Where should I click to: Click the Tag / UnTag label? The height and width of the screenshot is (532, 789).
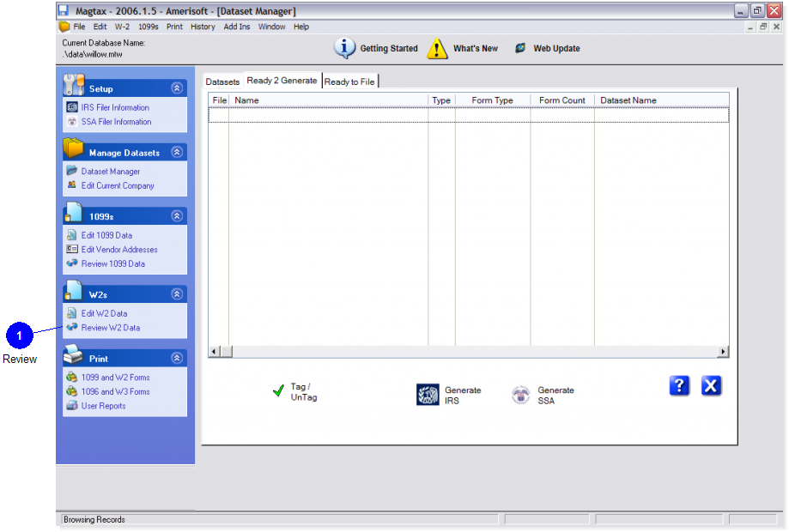pyautogui.click(x=303, y=392)
